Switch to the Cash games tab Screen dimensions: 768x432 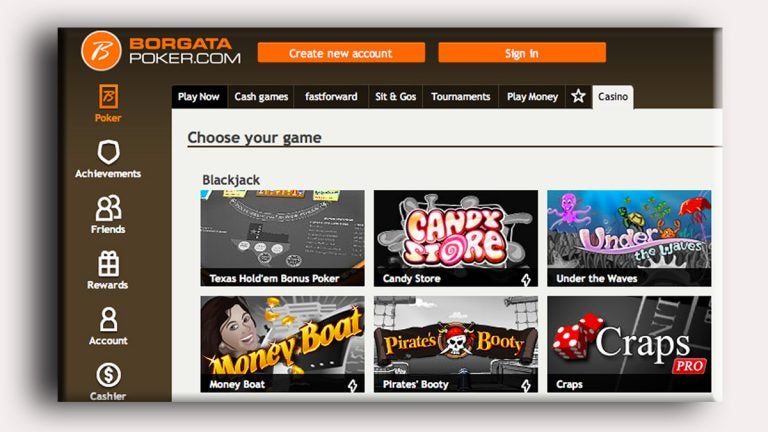[x=261, y=96]
